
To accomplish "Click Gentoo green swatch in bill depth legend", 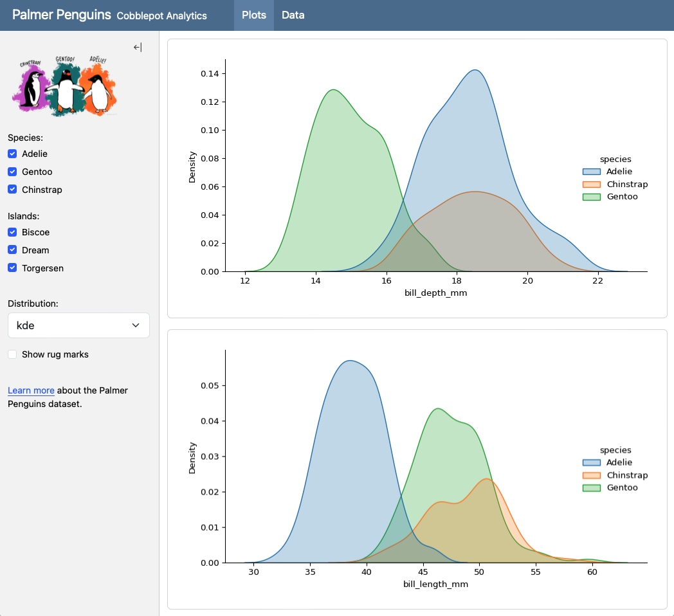I will [591, 197].
